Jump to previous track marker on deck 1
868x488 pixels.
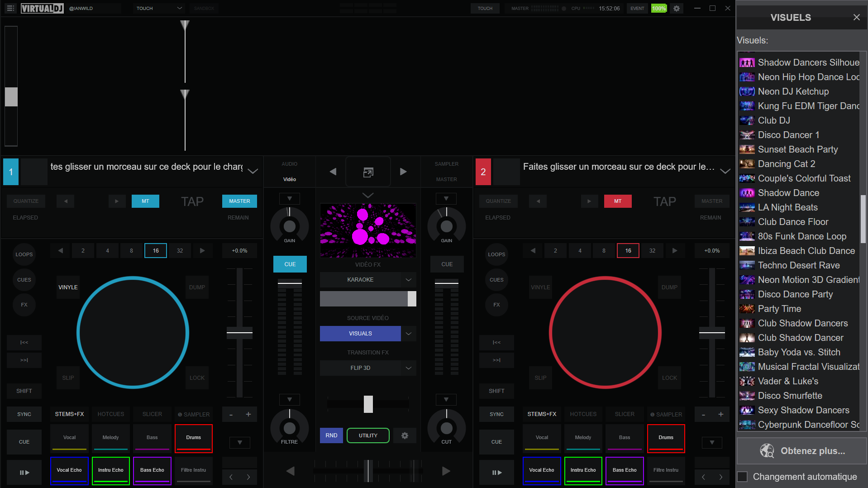[24, 343]
